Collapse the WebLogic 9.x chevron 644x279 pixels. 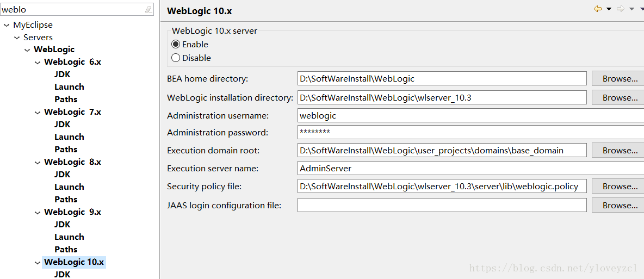click(38, 213)
